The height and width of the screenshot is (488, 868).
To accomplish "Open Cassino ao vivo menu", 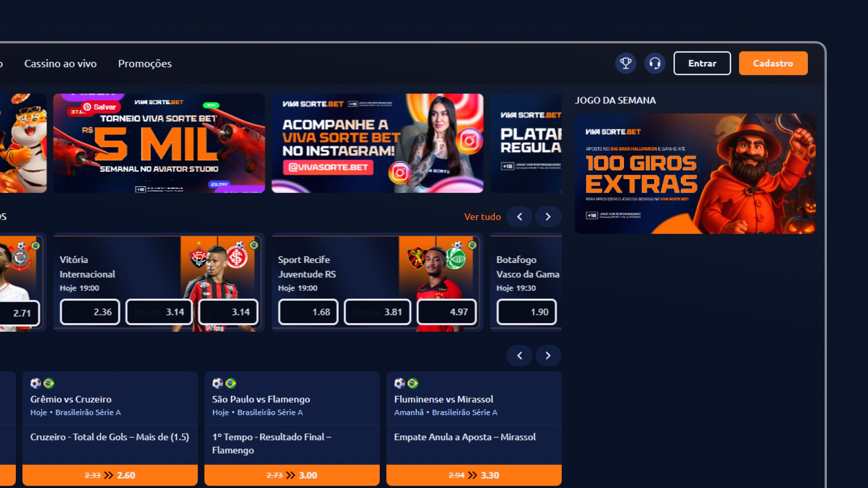I will [x=61, y=64].
